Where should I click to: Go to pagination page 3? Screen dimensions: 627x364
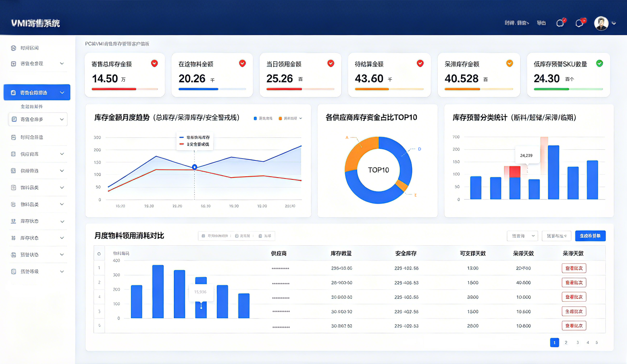click(x=578, y=343)
